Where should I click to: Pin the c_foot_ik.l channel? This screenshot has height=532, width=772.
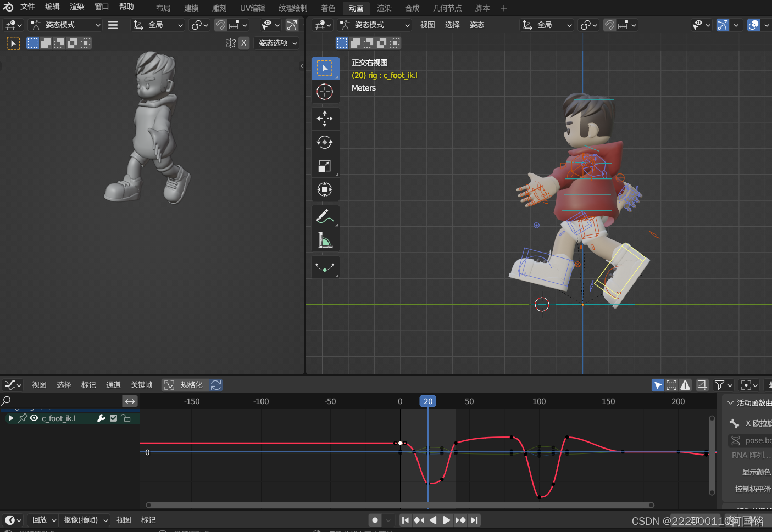pos(23,418)
